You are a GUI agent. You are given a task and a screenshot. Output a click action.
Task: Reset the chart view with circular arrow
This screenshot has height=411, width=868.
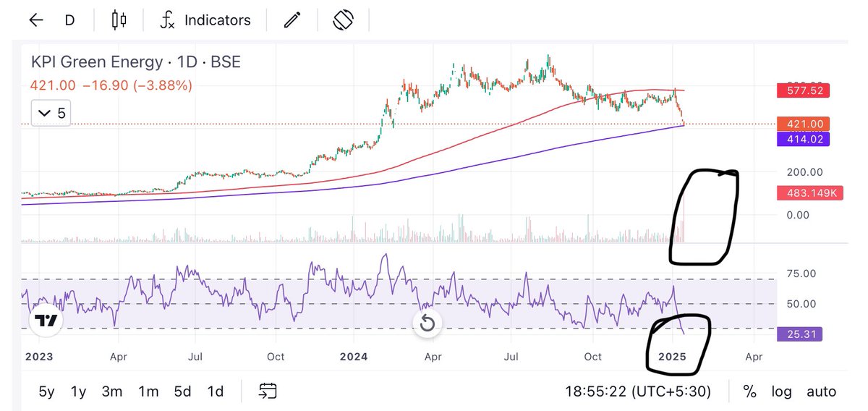pyautogui.click(x=427, y=323)
